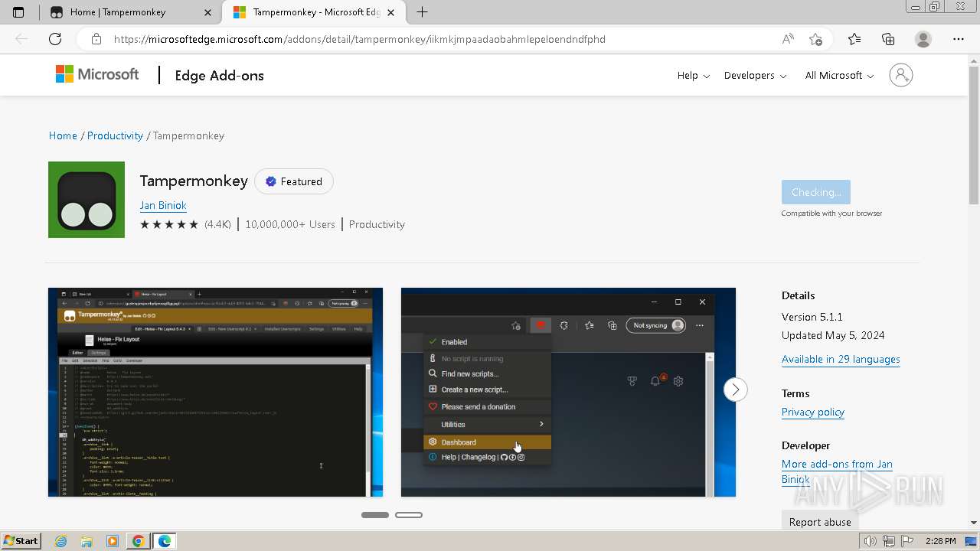Open the Privacy policy link

click(813, 412)
